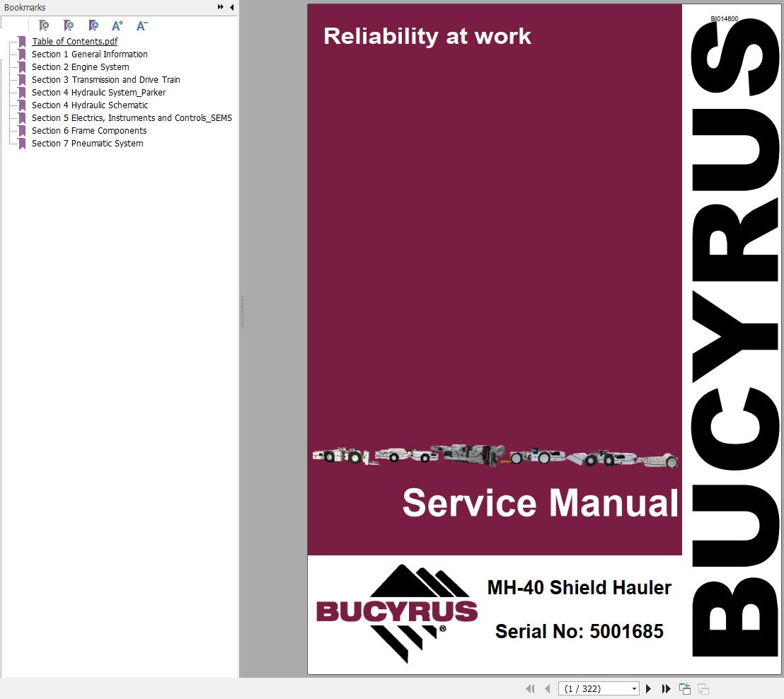Collapse the Bookmarks panel with the left arrow
Viewport: 784px width, 699px height.
click(231, 7)
